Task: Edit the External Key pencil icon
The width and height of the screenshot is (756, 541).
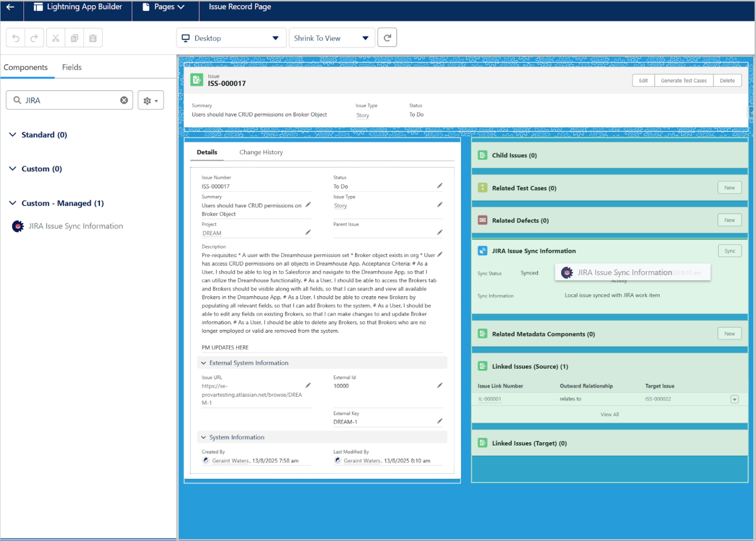Action: 440,421
